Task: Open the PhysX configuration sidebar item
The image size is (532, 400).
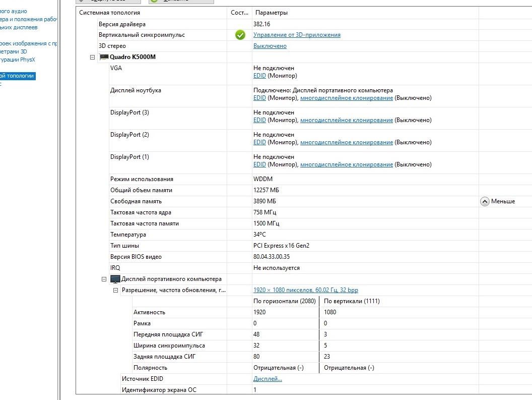Action: pyautogui.click(x=18, y=60)
